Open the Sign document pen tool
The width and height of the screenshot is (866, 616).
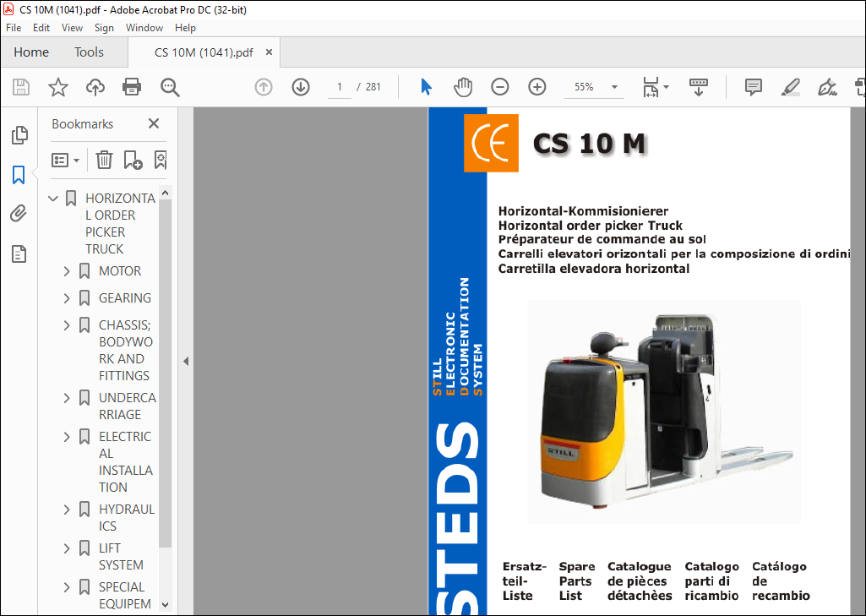[x=827, y=87]
